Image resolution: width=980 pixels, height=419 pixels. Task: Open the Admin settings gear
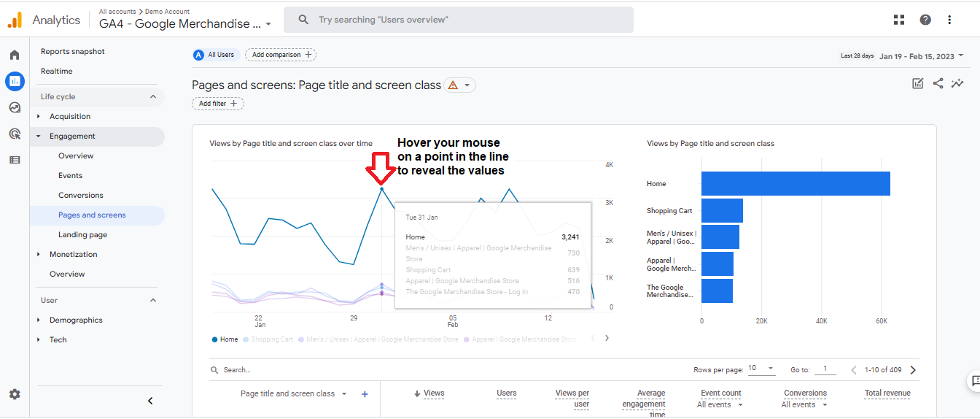tap(15, 394)
